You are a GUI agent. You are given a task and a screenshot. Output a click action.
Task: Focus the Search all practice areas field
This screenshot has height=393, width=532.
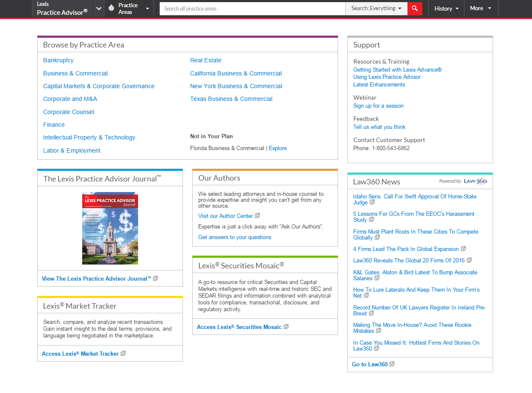pyautogui.click(x=252, y=8)
